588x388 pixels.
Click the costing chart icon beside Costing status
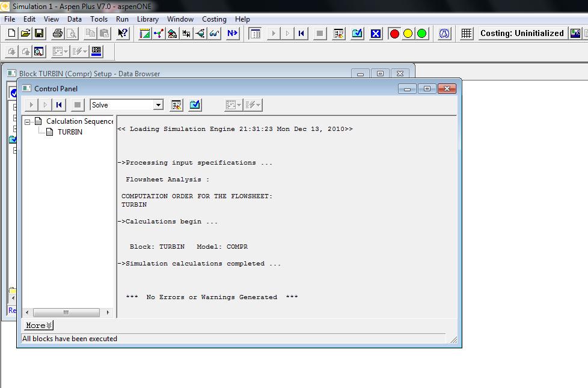575,33
